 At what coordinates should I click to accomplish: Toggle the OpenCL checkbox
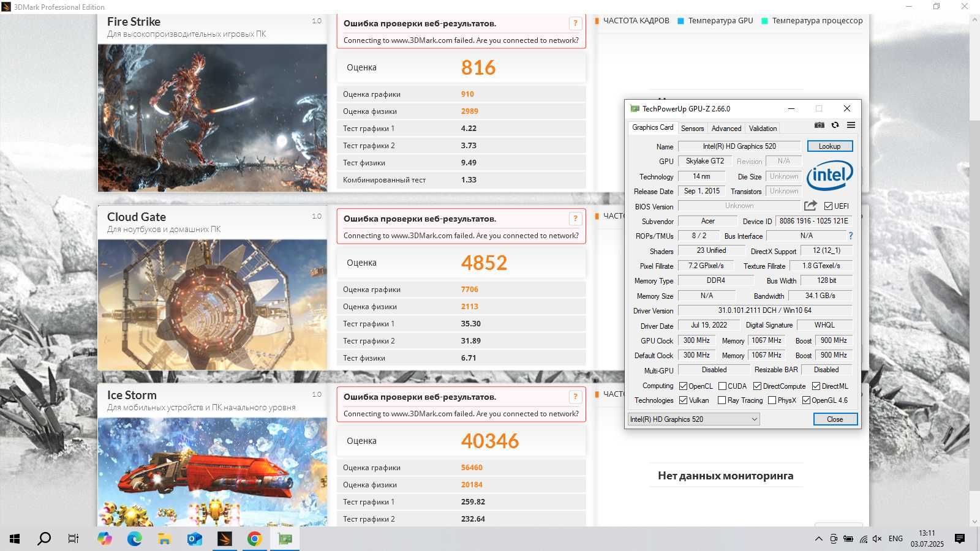pyautogui.click(x=683, y=386)
